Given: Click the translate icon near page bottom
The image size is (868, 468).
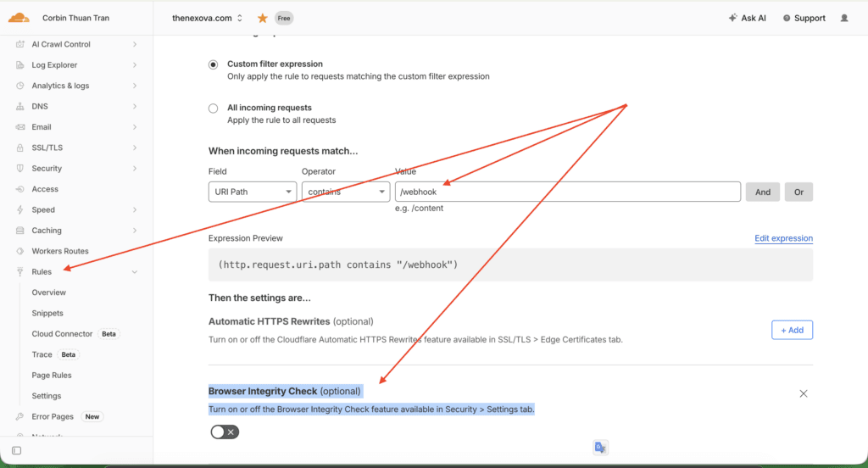Looking at the screenshot, I should [600, 448].
